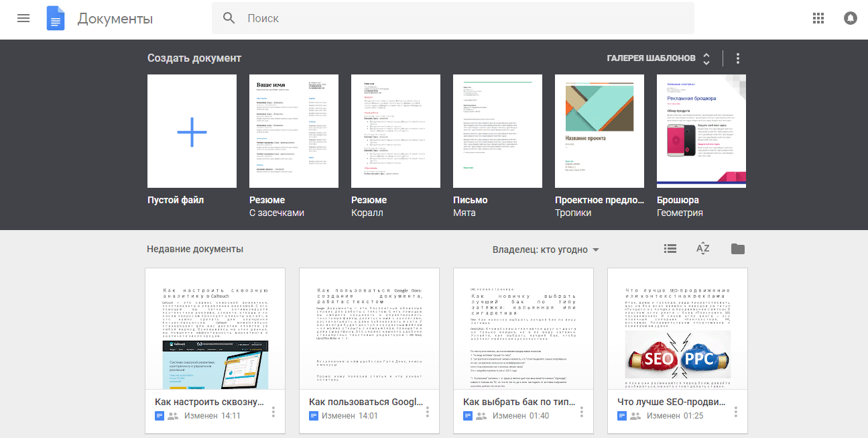Open overflow menu of 'Как настроить сквозну...' document
868x438 pixels.
pyautogui.click(x=273, y=411)
